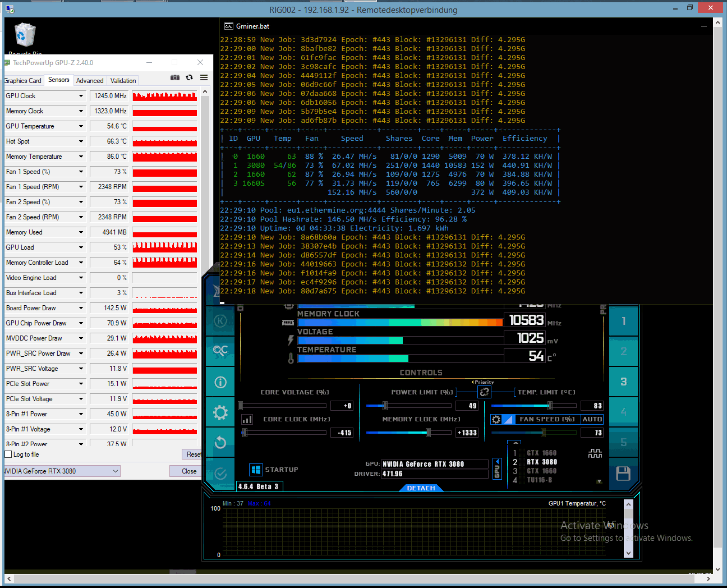Open GPU-Z hamburger menu
The image size is (727, 588).
[204, 77]
